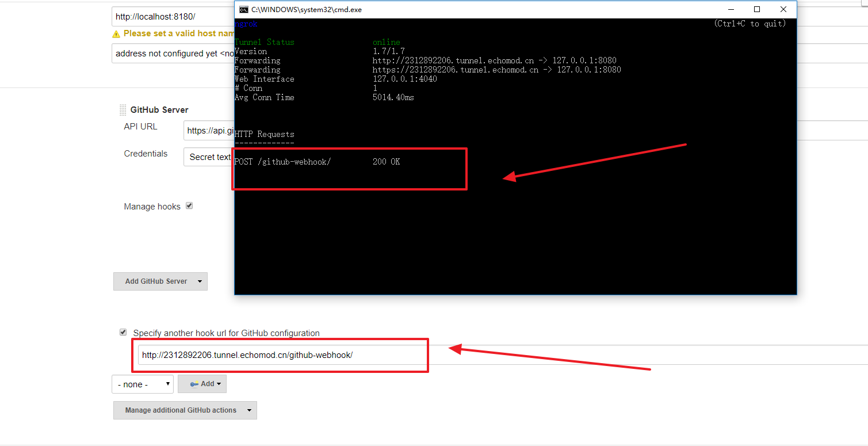Minimize the cmd.exe window
This screenshot has width=868, height=446.
pos(731,10)
